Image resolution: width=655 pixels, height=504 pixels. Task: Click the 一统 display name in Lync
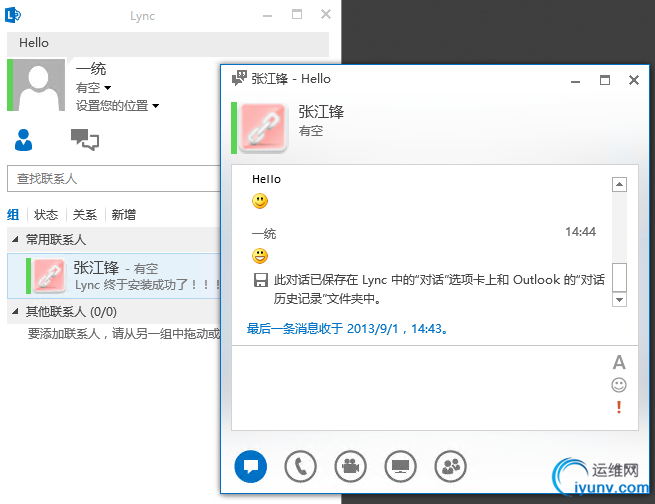pos(91,69)
